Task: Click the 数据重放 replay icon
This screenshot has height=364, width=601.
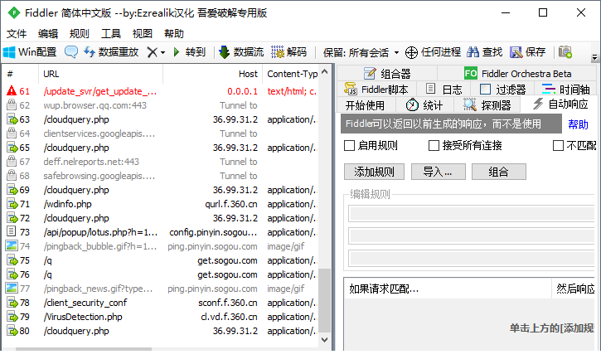Action: [x=90, y=51]
